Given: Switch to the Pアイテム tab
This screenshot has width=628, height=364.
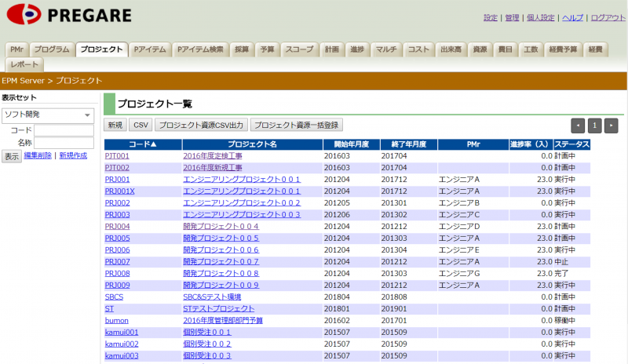Looking at the screenshot, I should [x=149, y=49].
